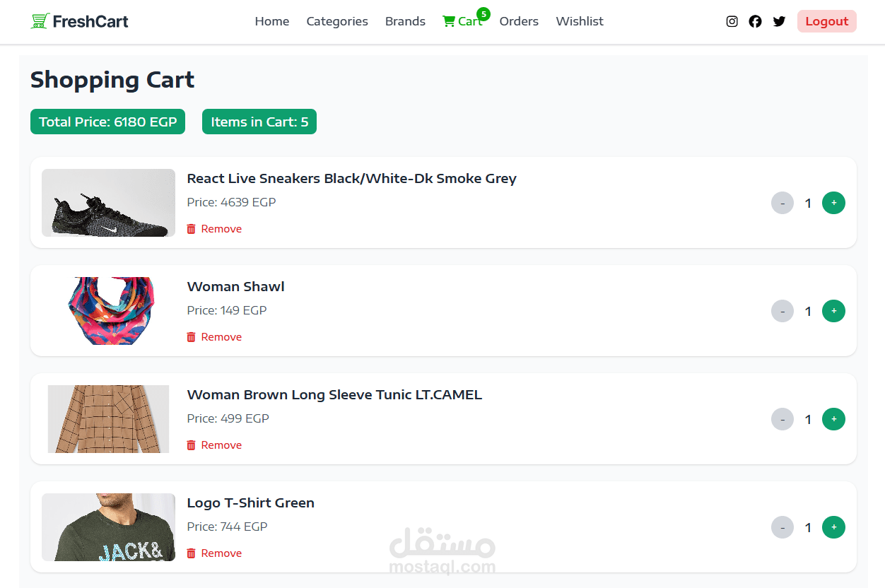885x588 pixels.
Task: Open the Facebook social icon
Action: [x=756, y=21]
